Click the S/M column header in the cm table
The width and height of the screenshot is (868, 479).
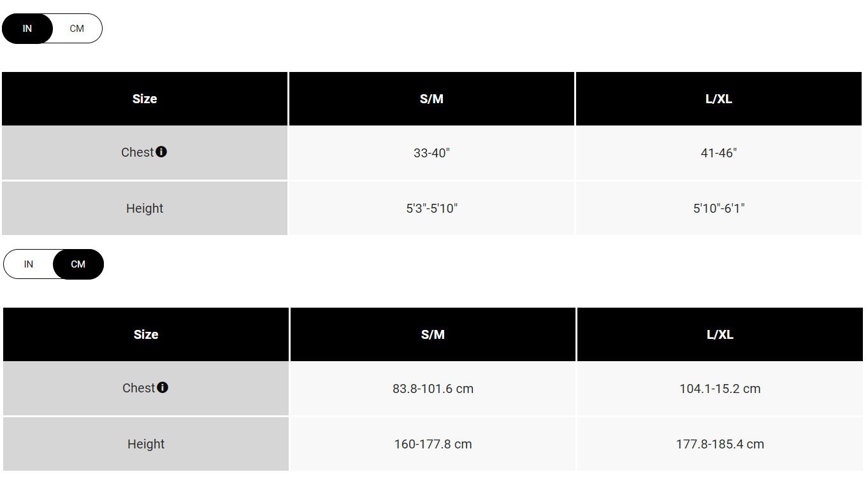click(433, 334)
